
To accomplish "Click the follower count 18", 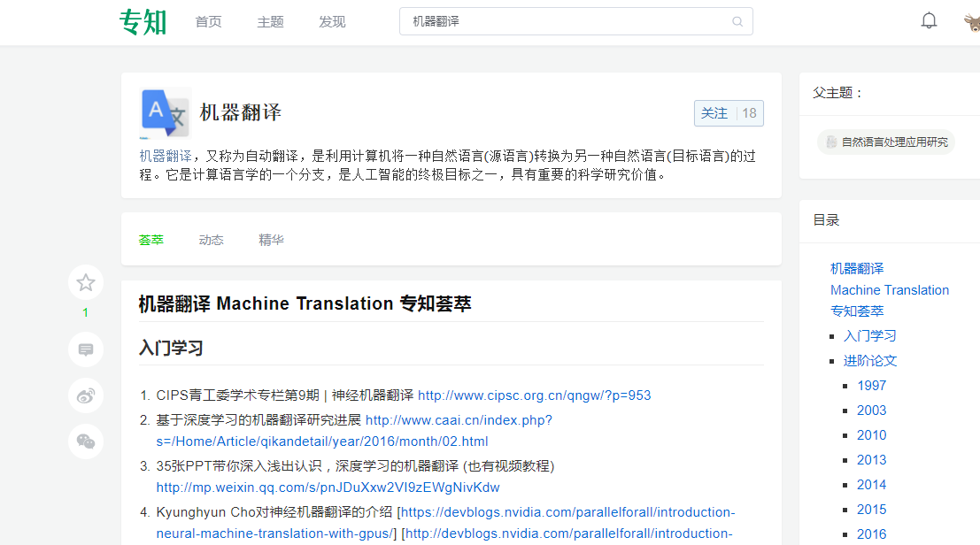I will [748, 112].
